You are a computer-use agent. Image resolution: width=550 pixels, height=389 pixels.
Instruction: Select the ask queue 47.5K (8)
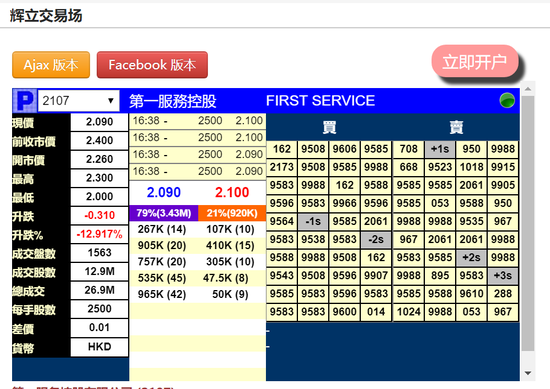pyautogui.click(x=226, y=278)
